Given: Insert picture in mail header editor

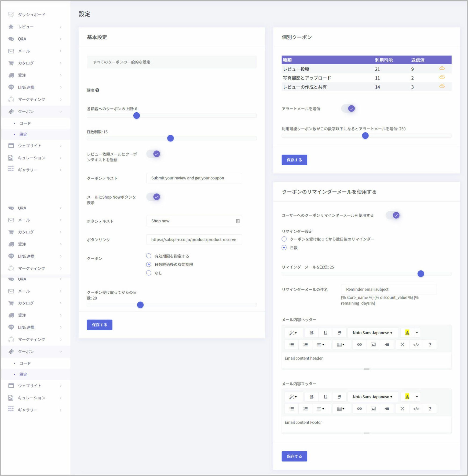Looking at the screenshot, I should pyautogui.click(x=373, y=344).
